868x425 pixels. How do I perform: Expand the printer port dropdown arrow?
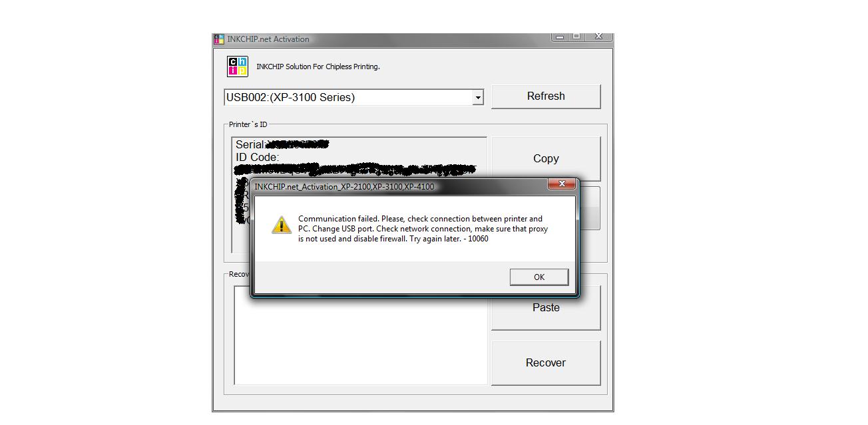click(478, 98)
